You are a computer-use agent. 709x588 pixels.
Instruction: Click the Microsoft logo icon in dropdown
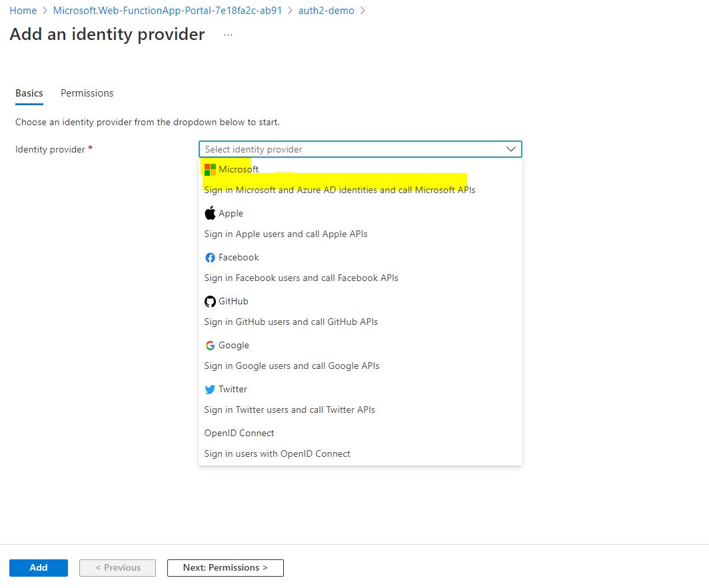click(210, 170)
